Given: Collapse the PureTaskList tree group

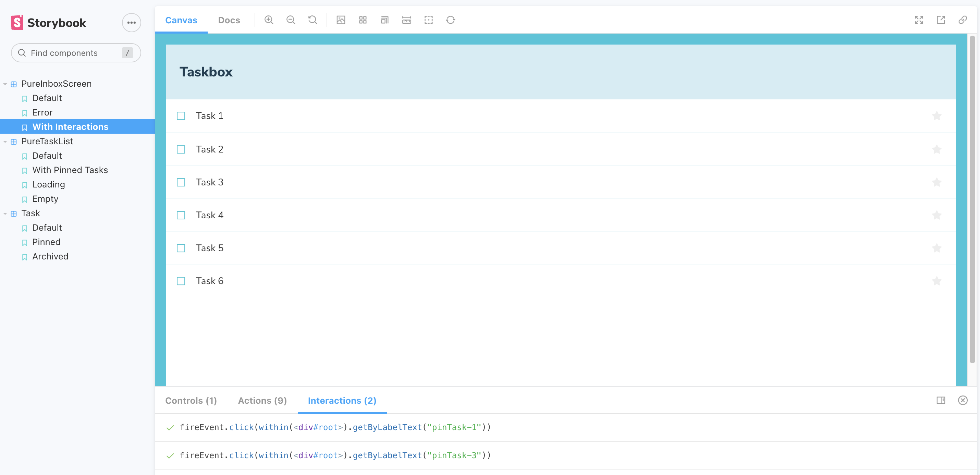Looking at the screenshot, I should click(5, 142).
